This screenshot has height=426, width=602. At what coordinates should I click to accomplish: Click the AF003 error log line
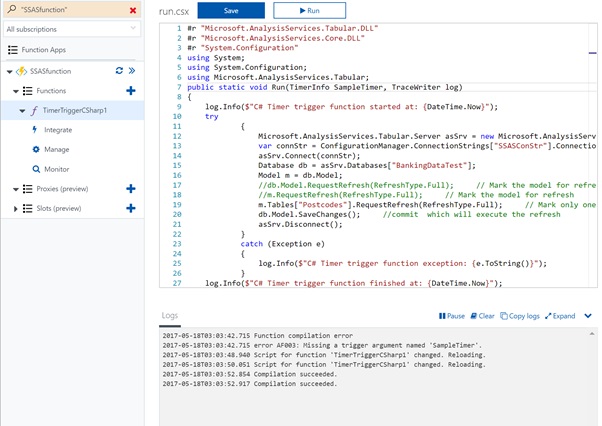(x=322, y=345)
